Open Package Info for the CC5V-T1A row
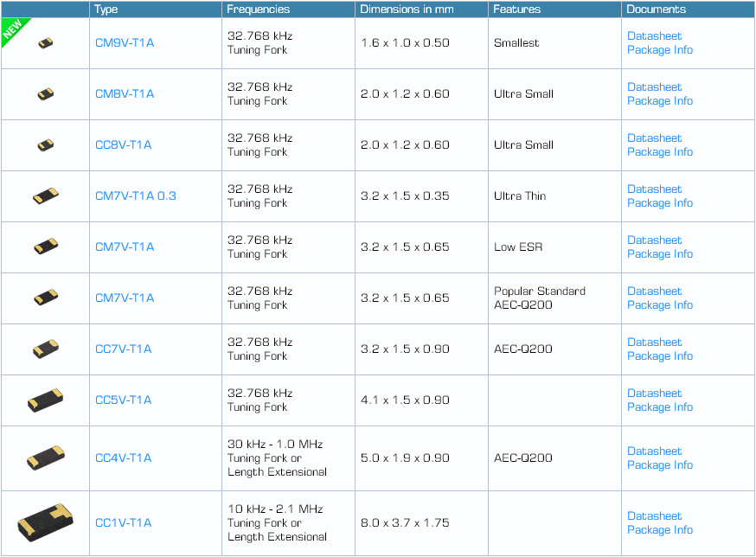The height and width of the screenshot is (557, 756). (x=659, y=407)
